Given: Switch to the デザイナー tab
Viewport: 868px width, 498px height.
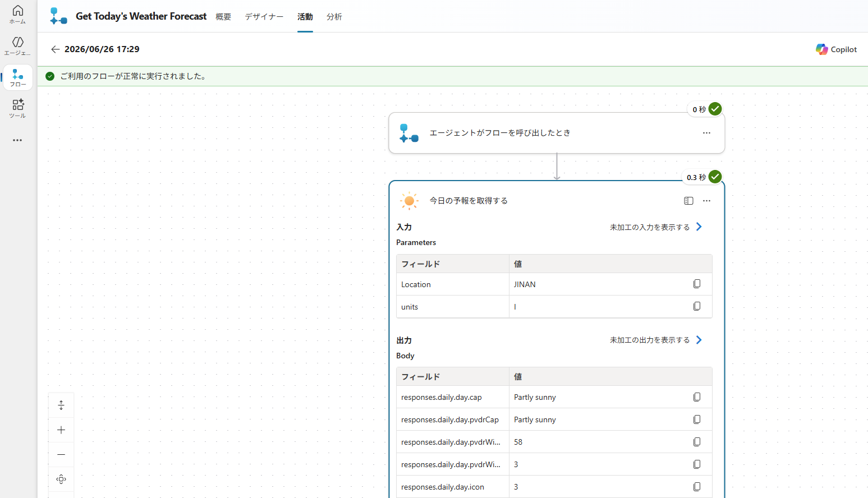Looking at the screenshot, I should [x=264, y=17].
